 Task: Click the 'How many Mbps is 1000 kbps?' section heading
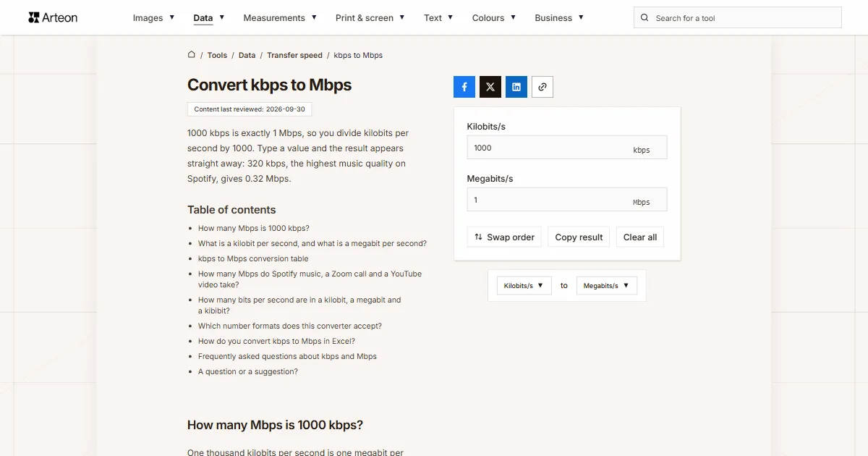(275, 425)
